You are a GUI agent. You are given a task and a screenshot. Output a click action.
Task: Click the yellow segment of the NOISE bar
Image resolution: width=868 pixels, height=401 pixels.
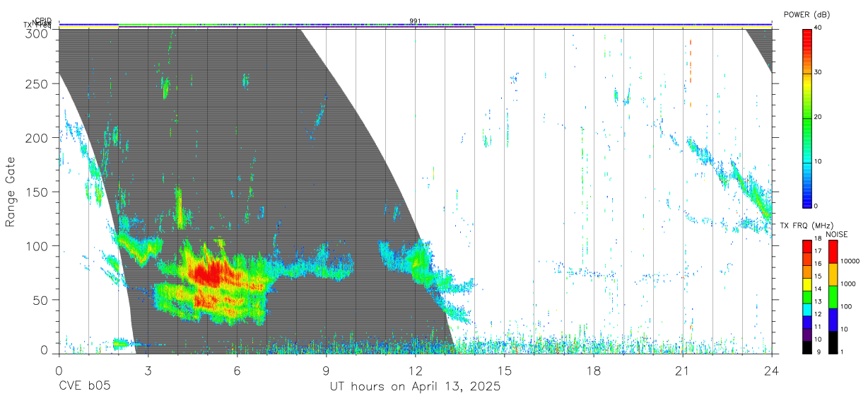(x=833, y=274)
